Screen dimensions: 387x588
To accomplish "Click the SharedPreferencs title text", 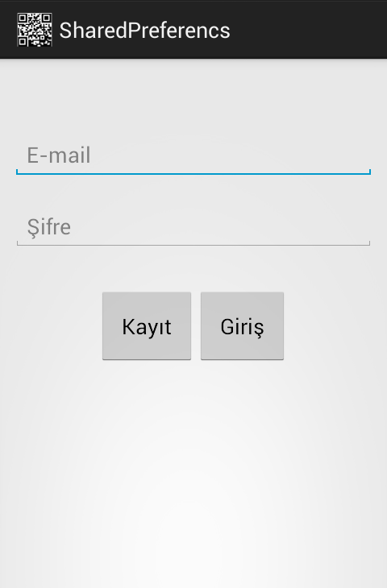I will [x=144, y=31].
